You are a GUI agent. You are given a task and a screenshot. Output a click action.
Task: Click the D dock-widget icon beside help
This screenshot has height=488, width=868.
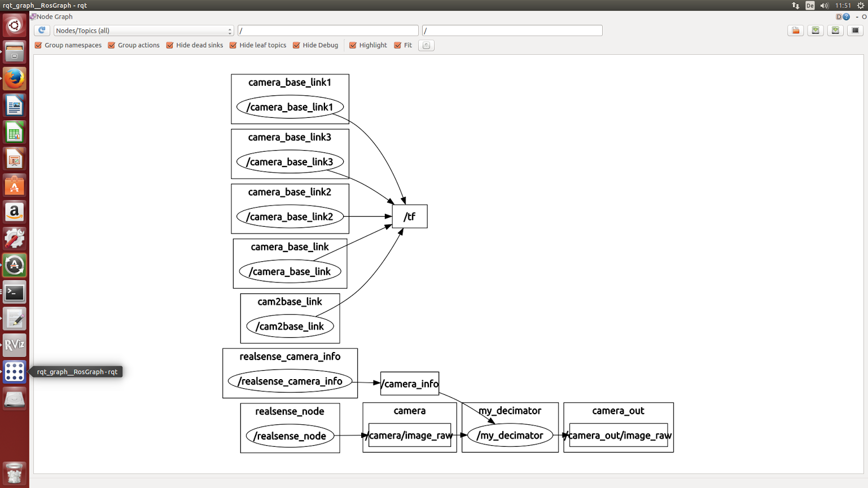[839, 17]
